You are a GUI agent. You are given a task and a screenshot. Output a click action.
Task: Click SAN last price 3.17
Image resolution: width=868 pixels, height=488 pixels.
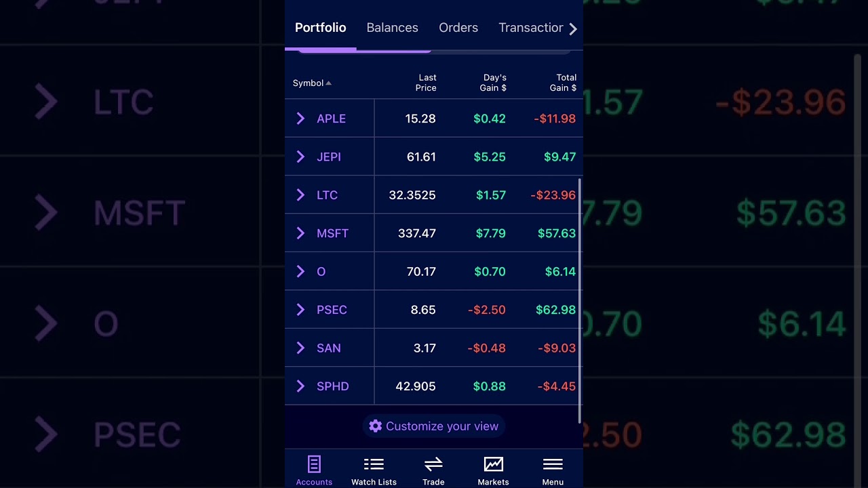point(425,348)
